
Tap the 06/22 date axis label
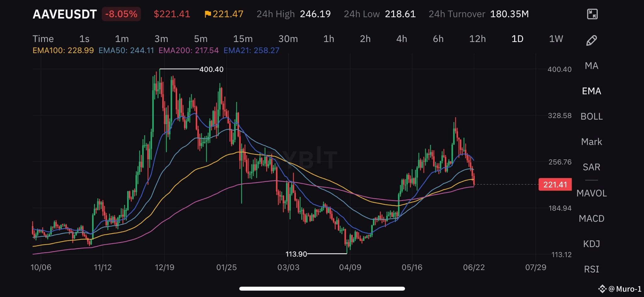click(x=474, y=267)
